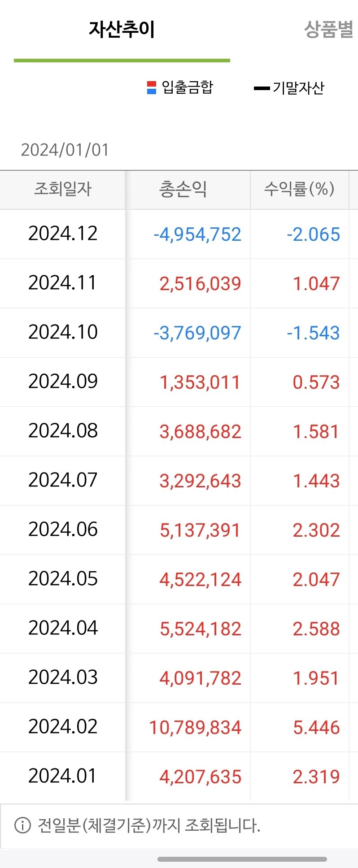Viewport: 358px width, 868px height.
Task: Switch to the 상품별 tab
Action: click(x=328, y=30)
